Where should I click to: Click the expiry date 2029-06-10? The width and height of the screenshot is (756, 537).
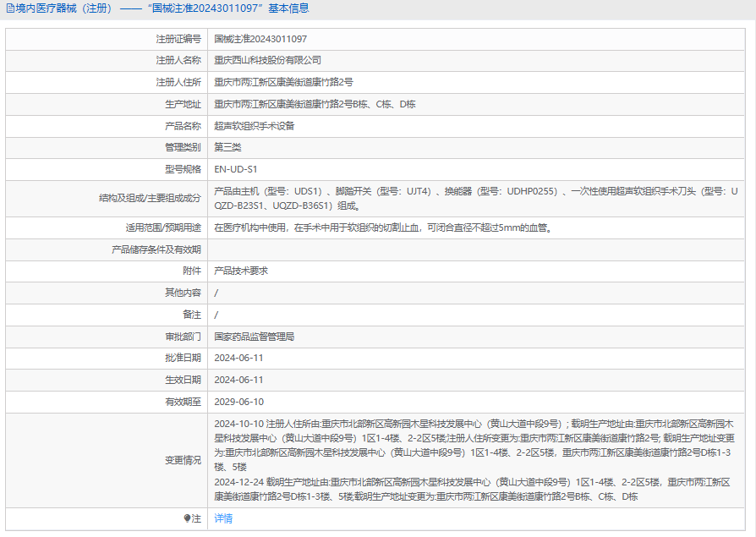point(238,402)
